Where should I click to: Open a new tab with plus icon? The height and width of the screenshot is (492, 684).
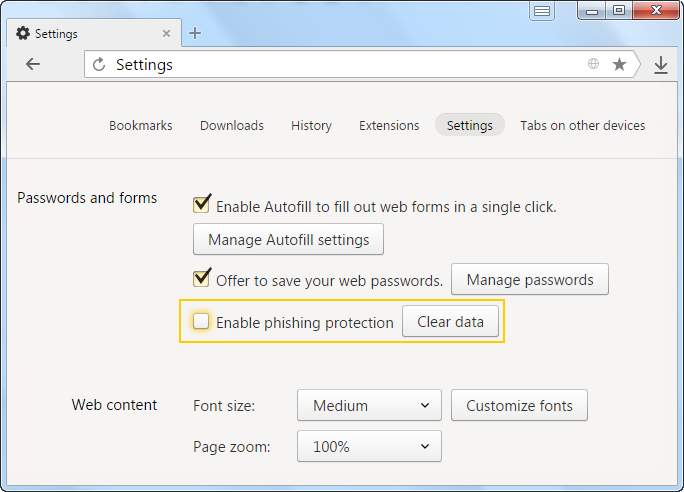pyautogui.click(x=195, y=33)
